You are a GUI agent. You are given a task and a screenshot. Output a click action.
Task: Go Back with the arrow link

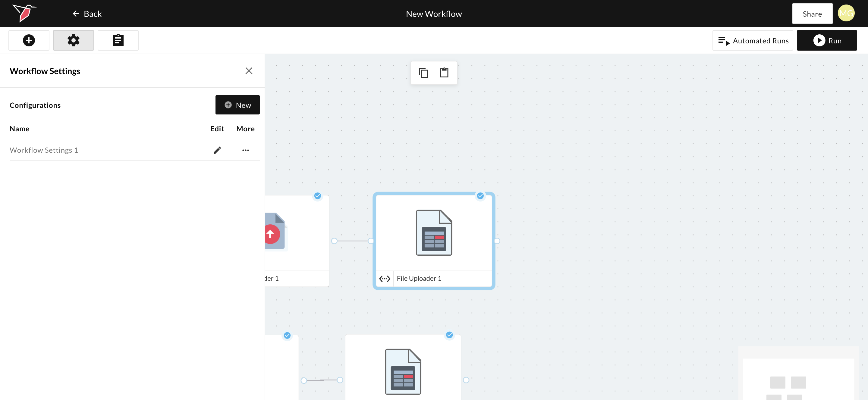coord(87,14)
